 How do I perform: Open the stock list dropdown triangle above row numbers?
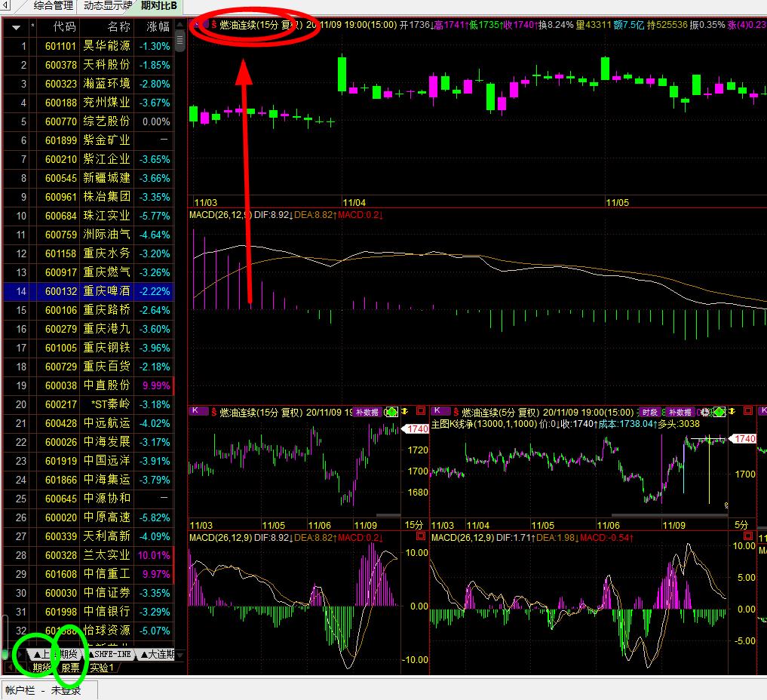click(x=15, y=27)
